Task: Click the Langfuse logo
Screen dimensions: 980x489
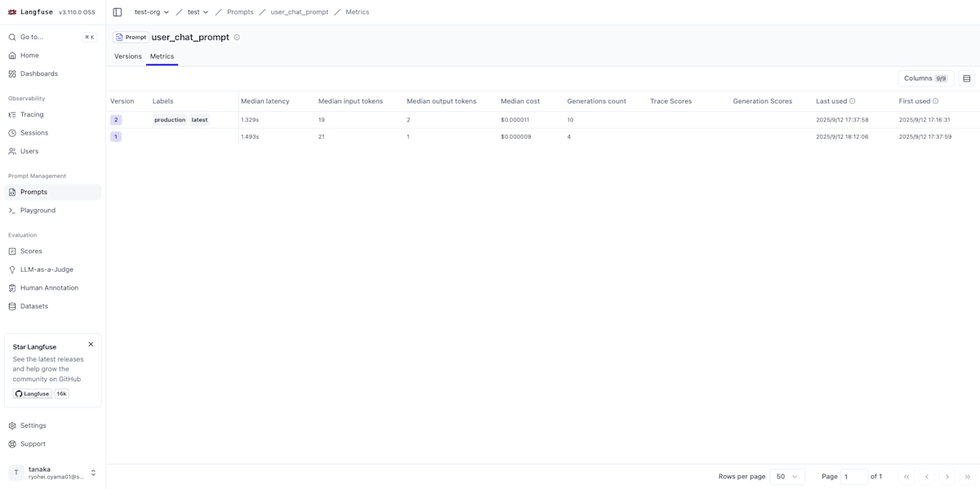Action: pos(30,12)
